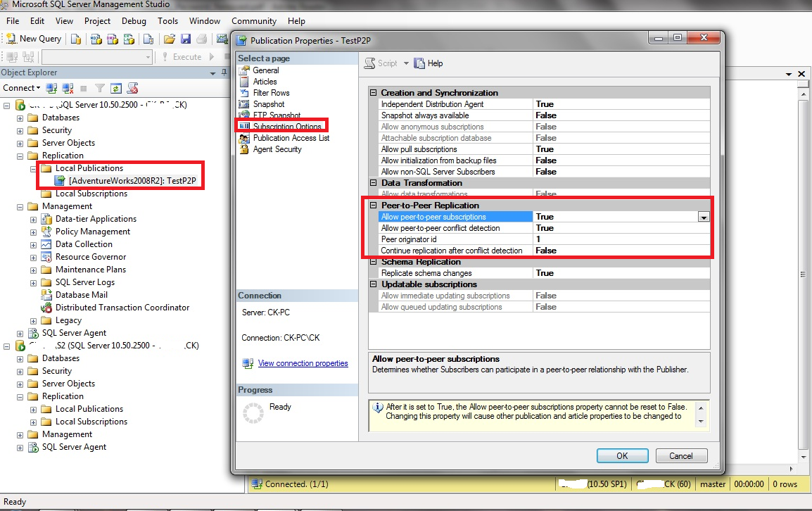
Task: Open the Community menu
Action: click(254, 21)
